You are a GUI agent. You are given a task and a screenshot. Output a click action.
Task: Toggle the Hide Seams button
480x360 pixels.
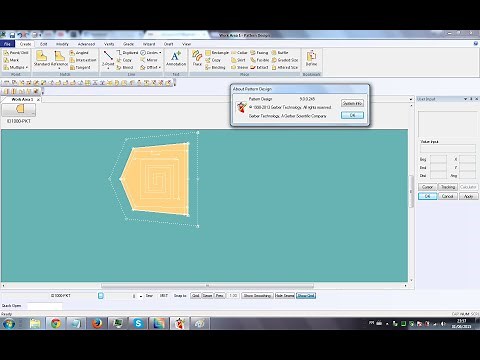click(x=285, y=296)
